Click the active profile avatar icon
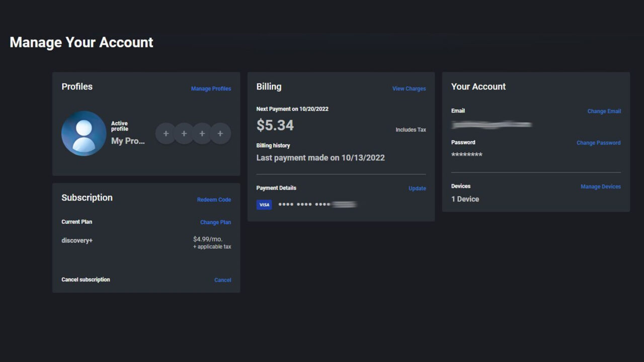 (84, 134)
